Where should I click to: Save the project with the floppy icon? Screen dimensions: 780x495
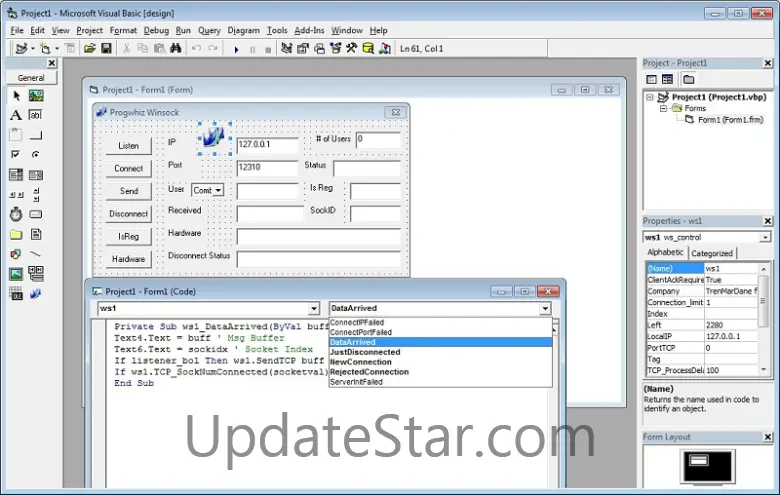click(106, 48)
